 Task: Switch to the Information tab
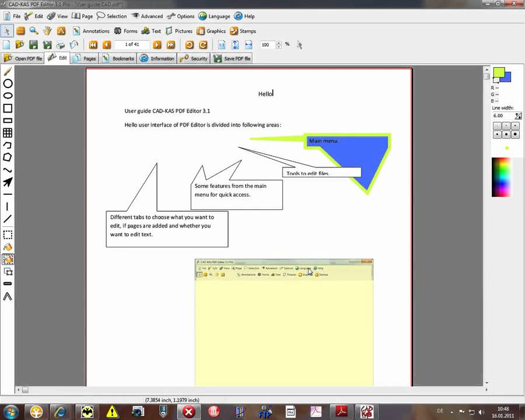[x=157, y=58]
